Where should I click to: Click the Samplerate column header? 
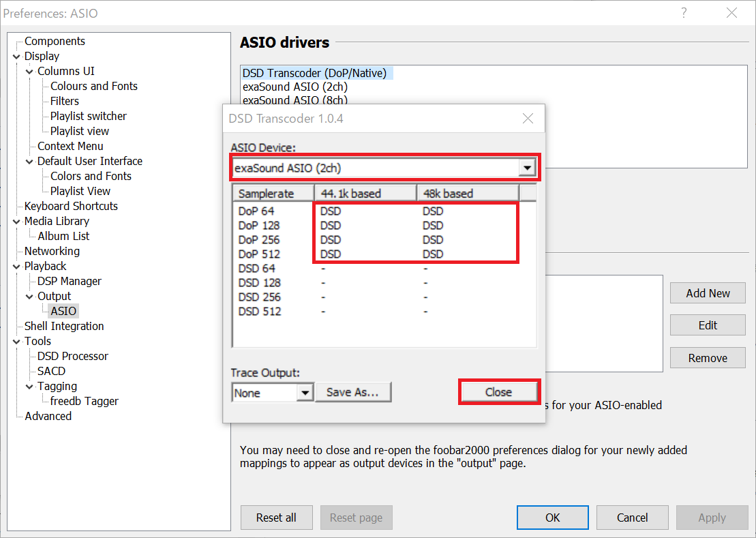tap(273, 194)
